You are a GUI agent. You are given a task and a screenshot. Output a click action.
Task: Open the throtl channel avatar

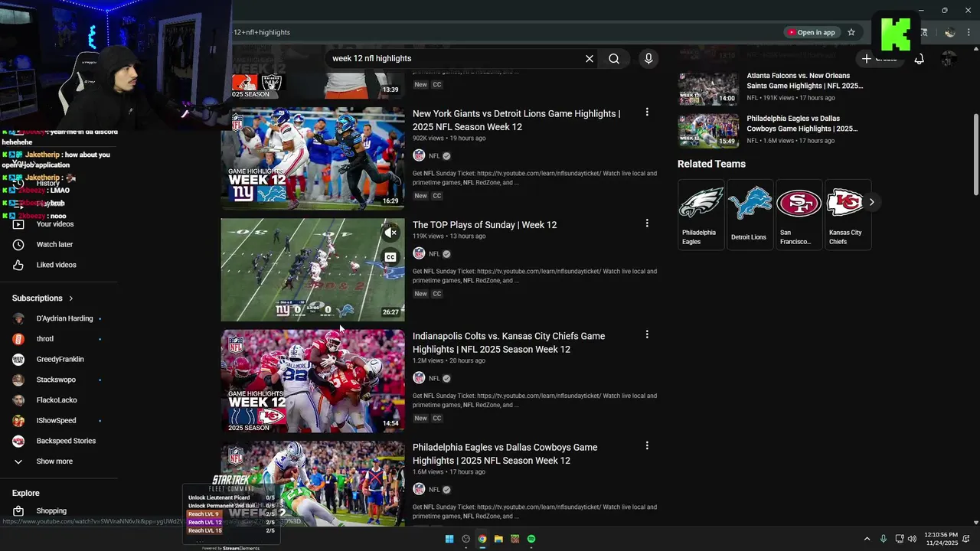tap(18, 339)
